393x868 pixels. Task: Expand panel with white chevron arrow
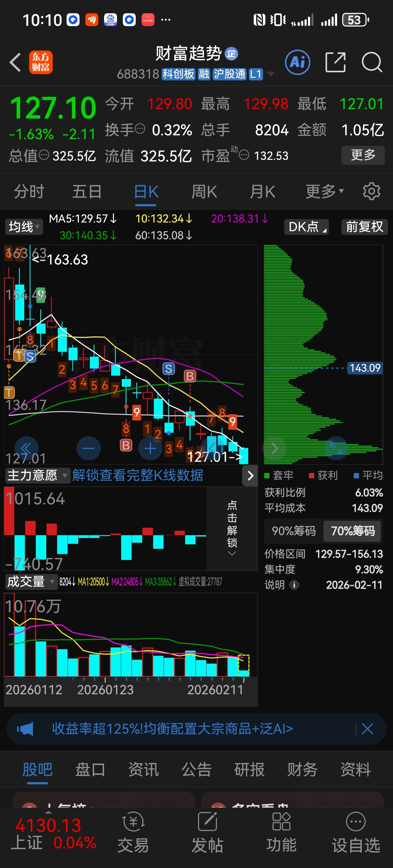(x=250, y=475)
